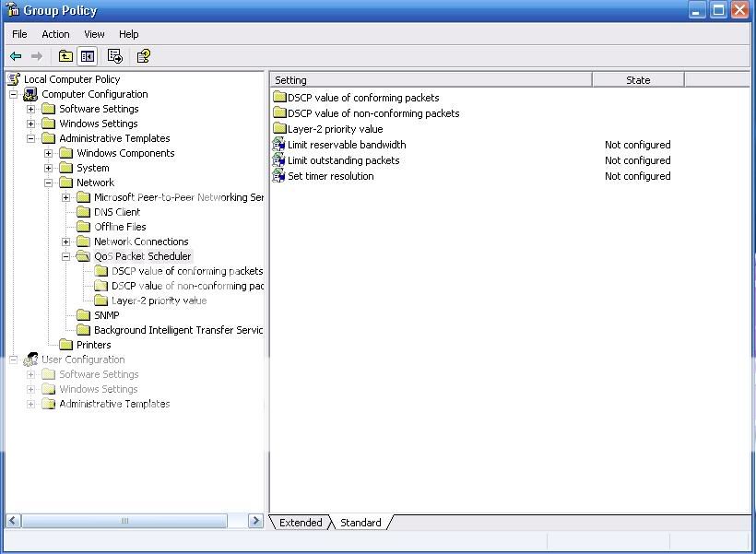Collapse the QoS Packet Scheduler node

(x=66, y=256)
